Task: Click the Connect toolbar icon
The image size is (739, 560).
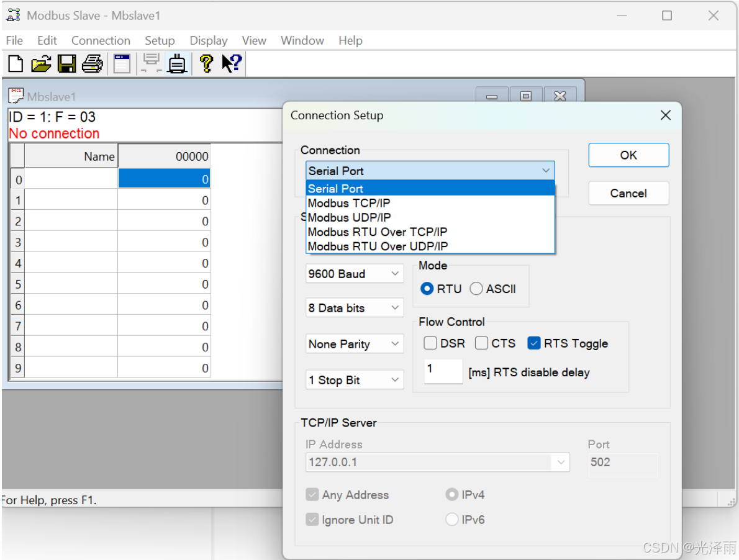Action: coord(177,63)
